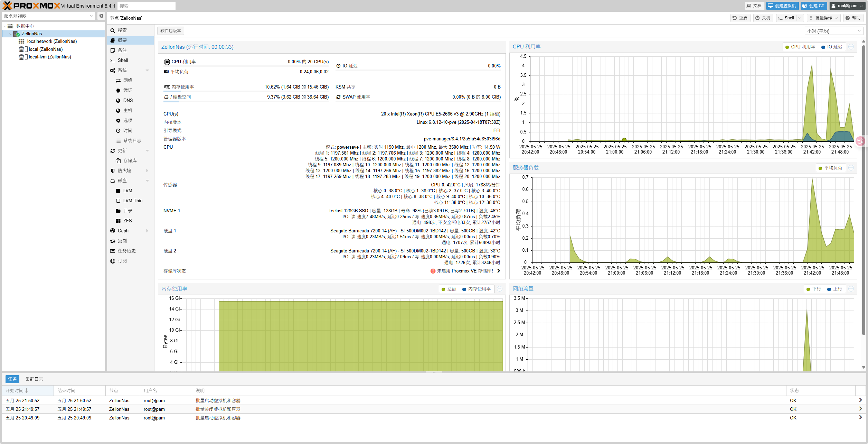Screen dimensions: 868x444
Task: Select localnetwork (ZellonNas) in the tree
Action: [x=52, y=41]
